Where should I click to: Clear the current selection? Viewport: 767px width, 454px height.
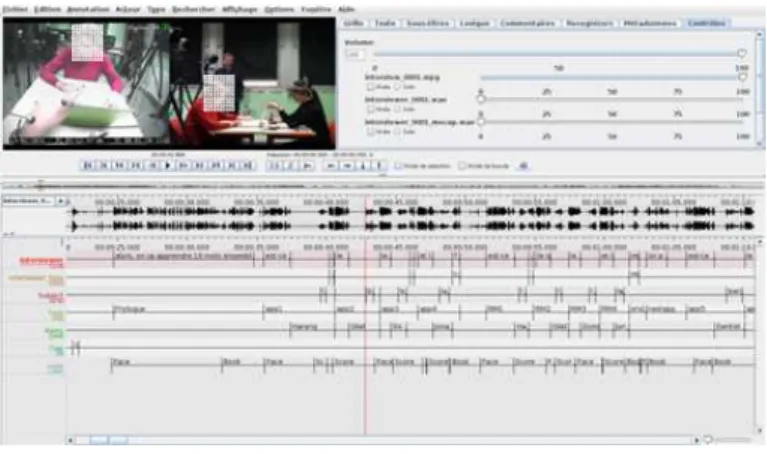point(291,166)
